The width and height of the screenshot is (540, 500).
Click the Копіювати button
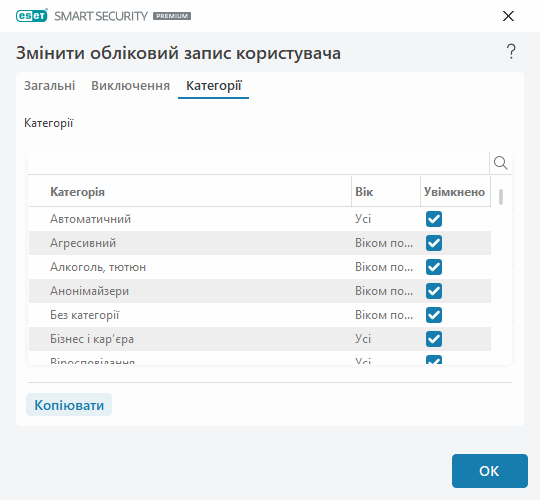coord(69,405)
